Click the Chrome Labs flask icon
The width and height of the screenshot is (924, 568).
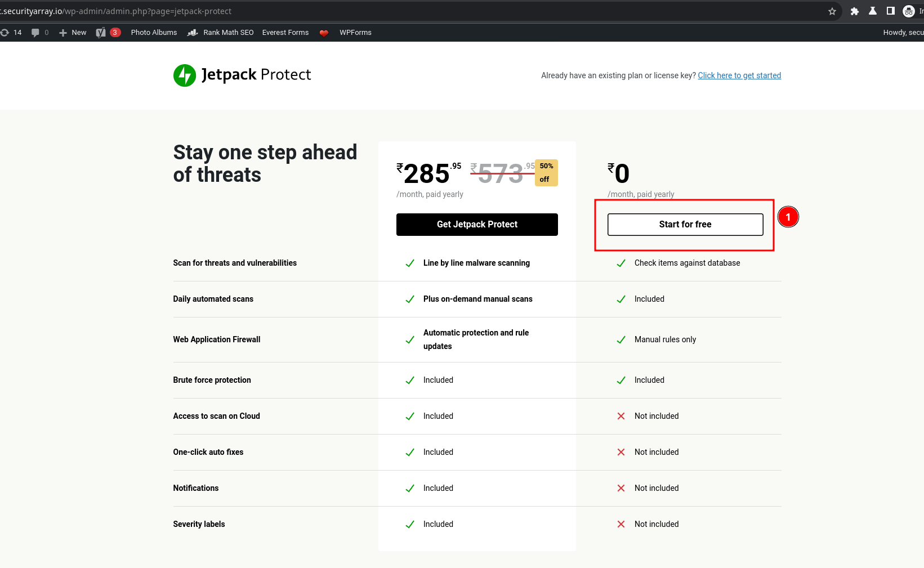(x=872, y=11)
